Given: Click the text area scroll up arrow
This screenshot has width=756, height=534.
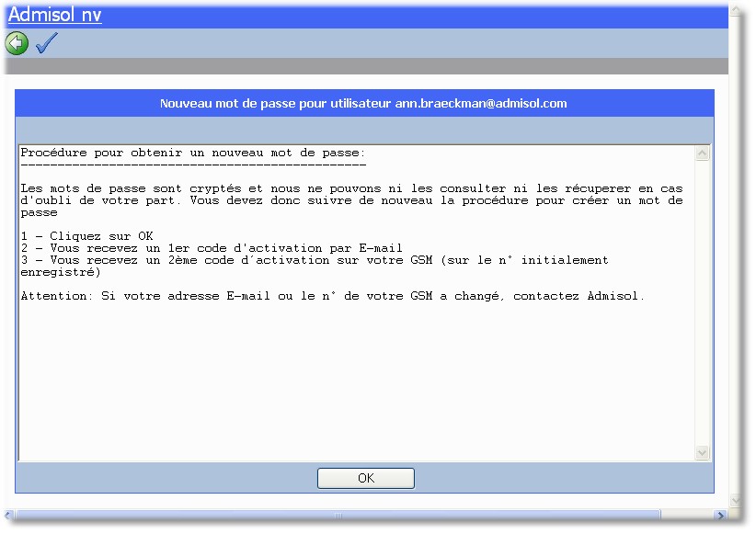Looking at the screenshot, I should (702, 153).
